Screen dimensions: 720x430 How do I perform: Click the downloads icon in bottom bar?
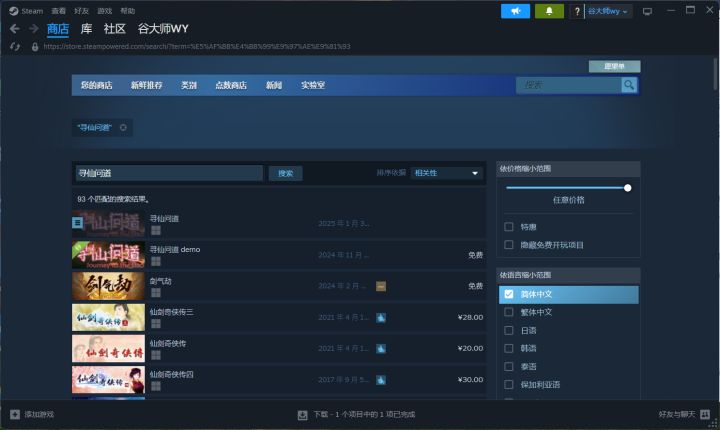pyautogui.click(x=302, y=415)
